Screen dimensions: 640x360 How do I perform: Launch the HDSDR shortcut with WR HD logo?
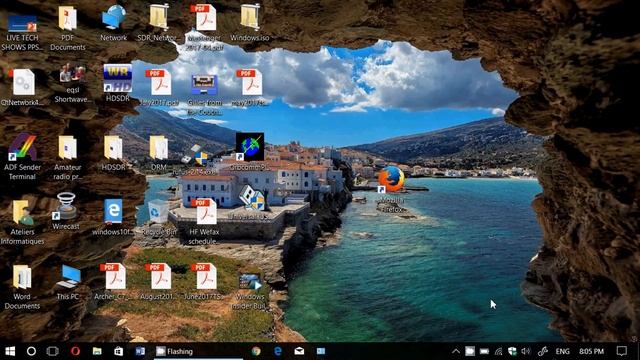click(118, 83)
